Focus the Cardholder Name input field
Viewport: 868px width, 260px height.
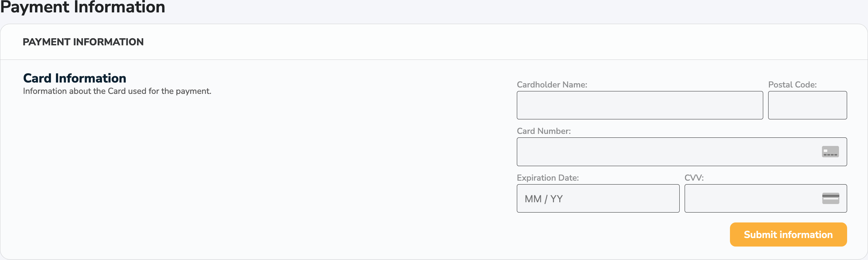(x=640, y=105)
